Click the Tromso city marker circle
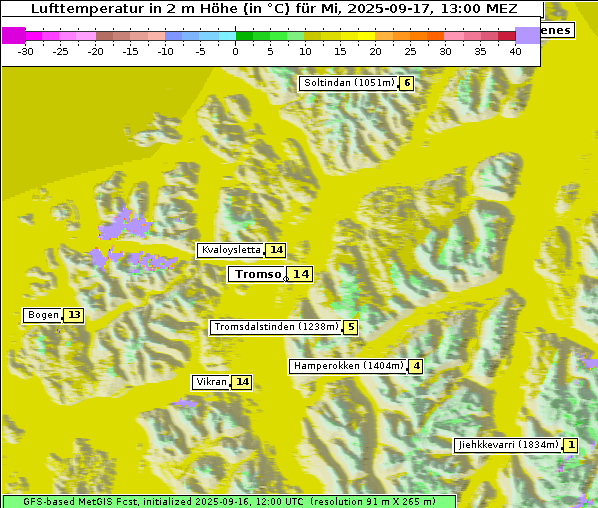This screenshot has width=598, height=508. pyautogui.click(x=286, y=279)
